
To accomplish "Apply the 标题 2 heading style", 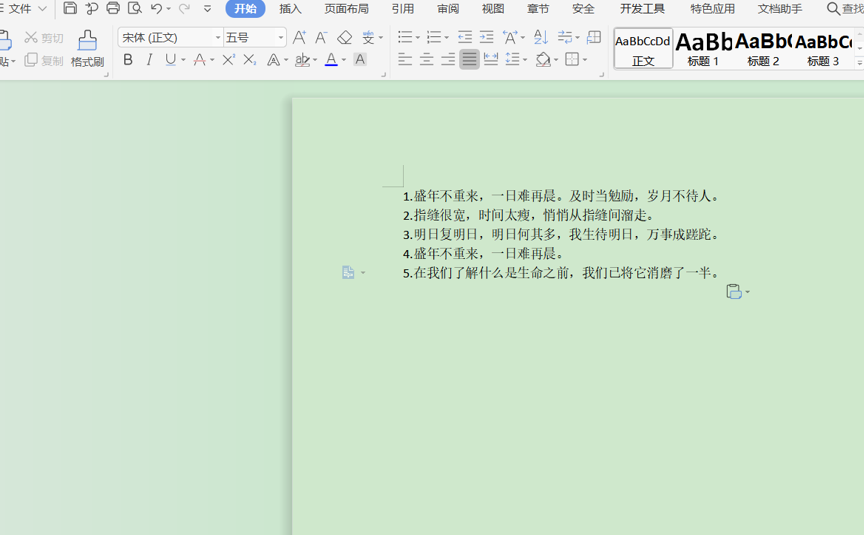I will (763, 48).
